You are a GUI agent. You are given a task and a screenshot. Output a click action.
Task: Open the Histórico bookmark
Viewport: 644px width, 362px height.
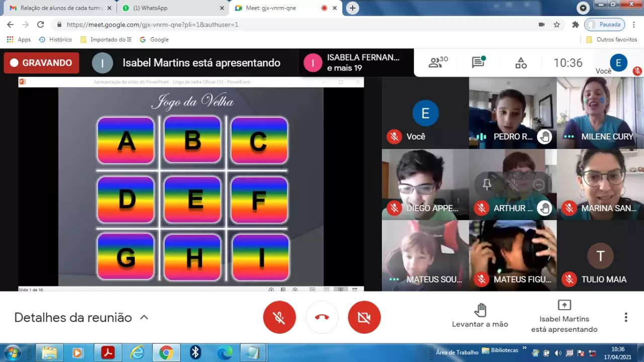pos(55,39)
